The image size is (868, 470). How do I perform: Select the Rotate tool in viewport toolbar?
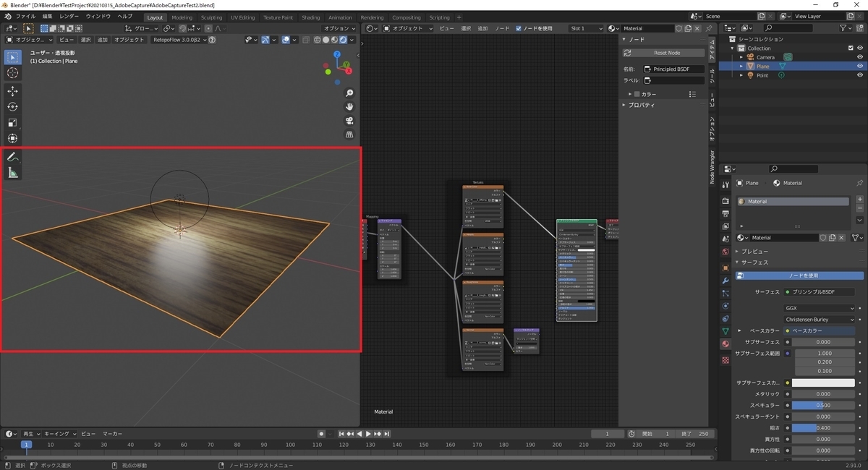click(x=13, y=107)
